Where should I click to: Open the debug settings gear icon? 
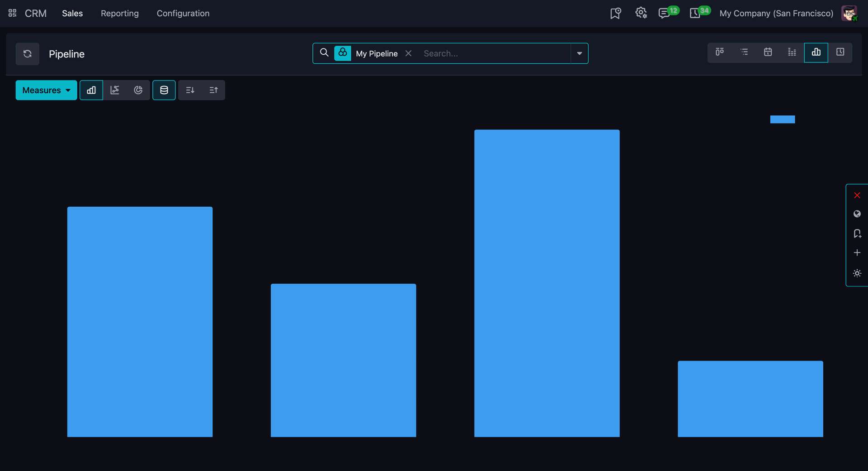pyautogui.click(x=641, y=13)
